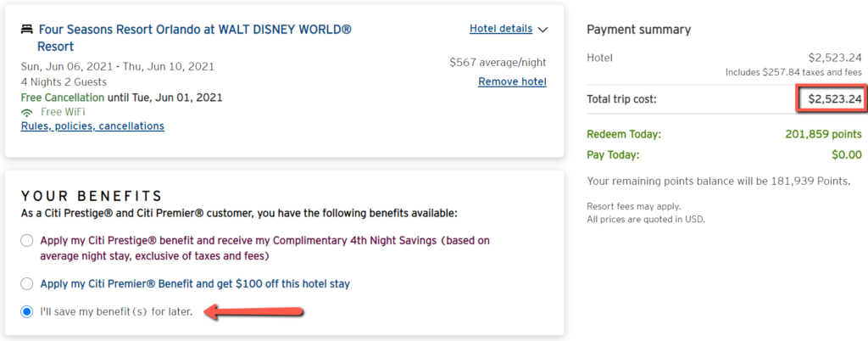The width and height of the screenshot is (868, 341).
Task: Click the $100 off this hotel stay label
Action: (x=195, y=284)
